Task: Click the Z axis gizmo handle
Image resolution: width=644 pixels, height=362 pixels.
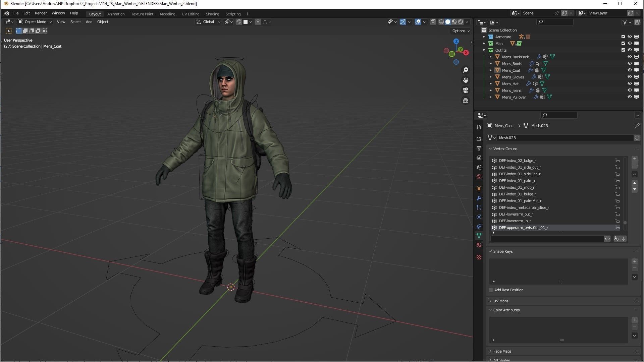Action: [456, 41]
